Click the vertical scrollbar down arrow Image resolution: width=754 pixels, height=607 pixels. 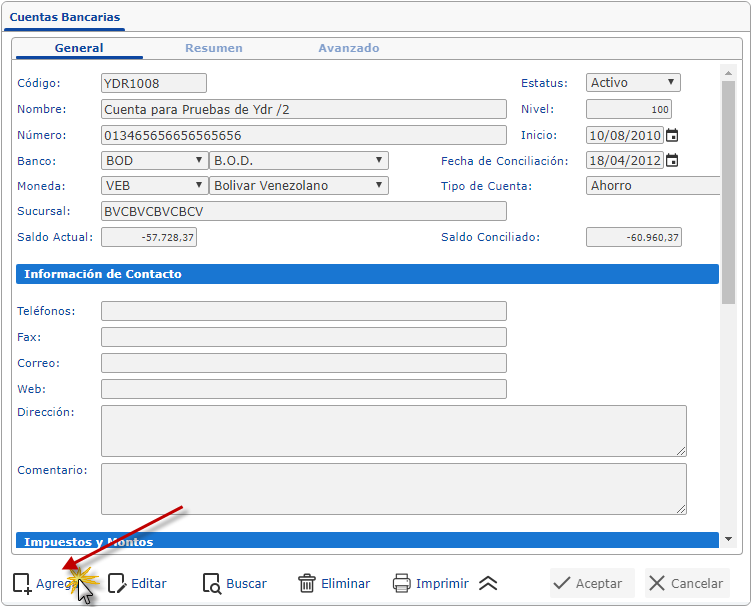728,539
